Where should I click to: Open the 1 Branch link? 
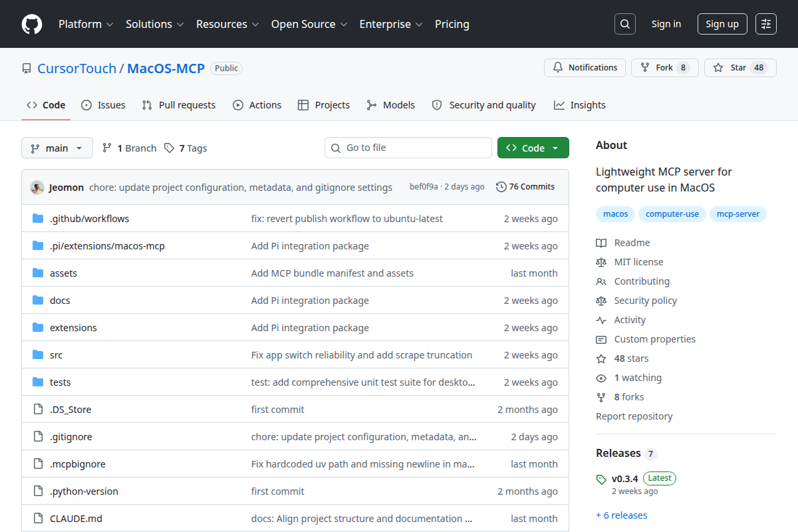click(x=129, y=148)
